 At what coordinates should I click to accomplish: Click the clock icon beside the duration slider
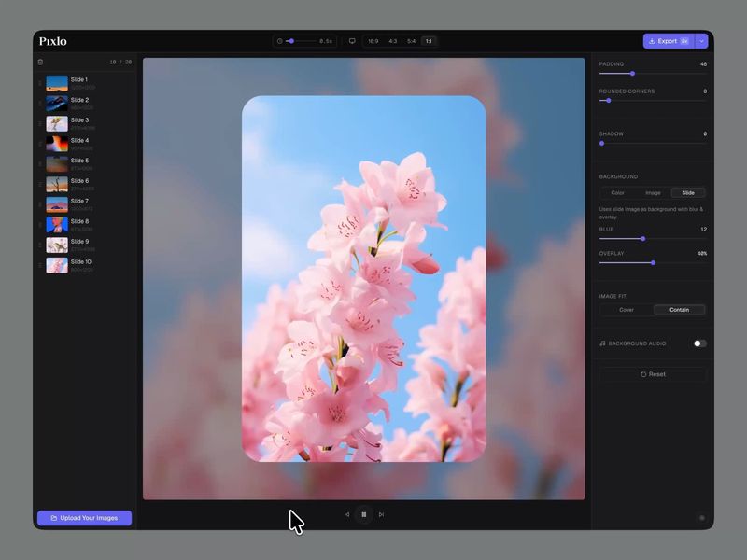[279, 41]
